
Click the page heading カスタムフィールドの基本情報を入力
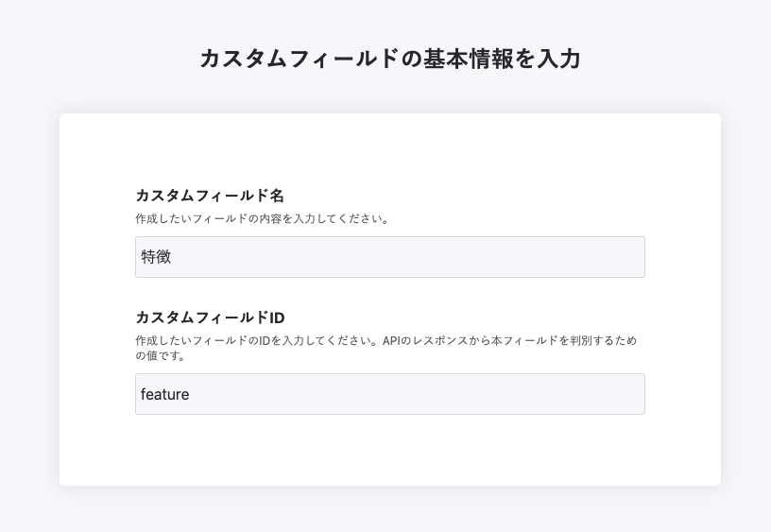click(x=389, y=59)
